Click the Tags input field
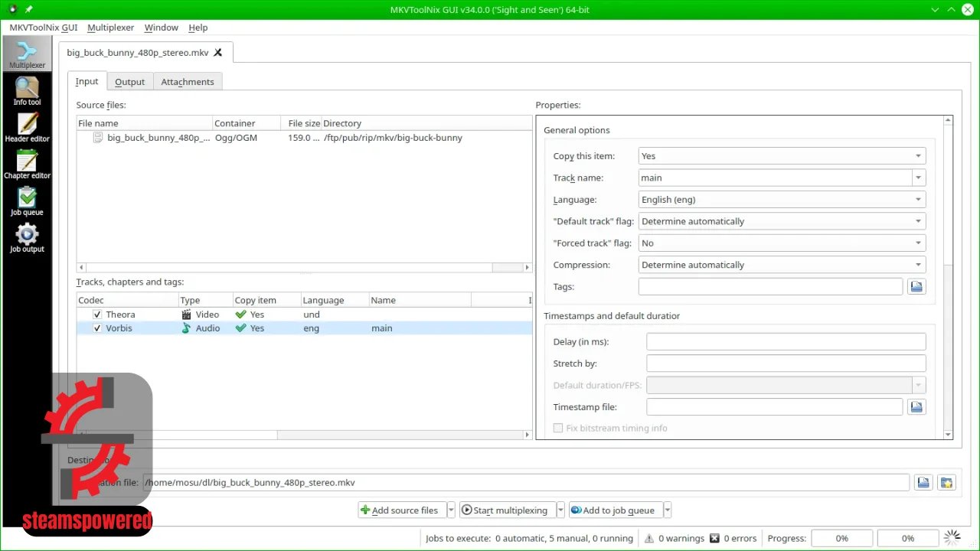Viewport: 980px width, 551px height. (x=770, y=287)
